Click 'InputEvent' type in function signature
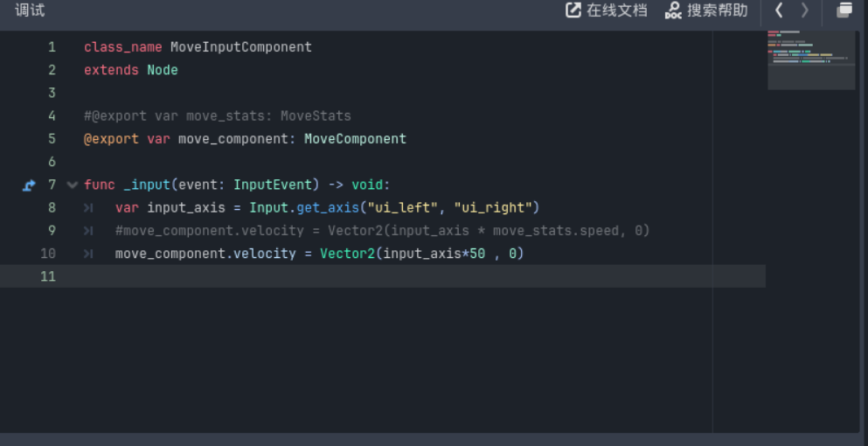 pyautogui.click(x=273, y=185)
